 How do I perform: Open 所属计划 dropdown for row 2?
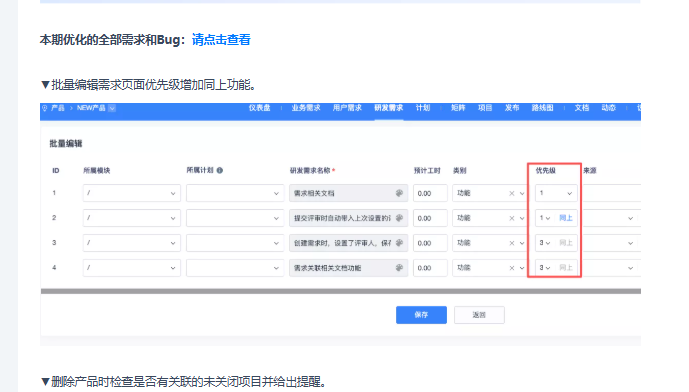235,218
